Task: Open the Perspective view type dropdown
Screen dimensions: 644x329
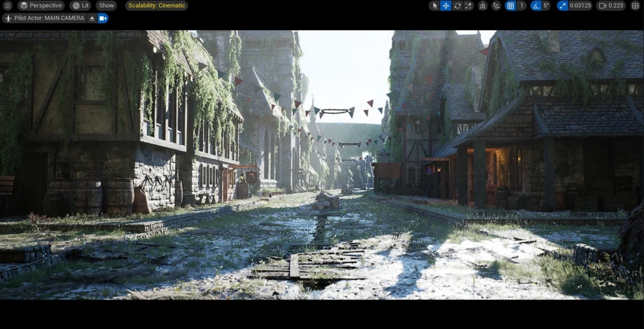Action: [x=40, y=6]
